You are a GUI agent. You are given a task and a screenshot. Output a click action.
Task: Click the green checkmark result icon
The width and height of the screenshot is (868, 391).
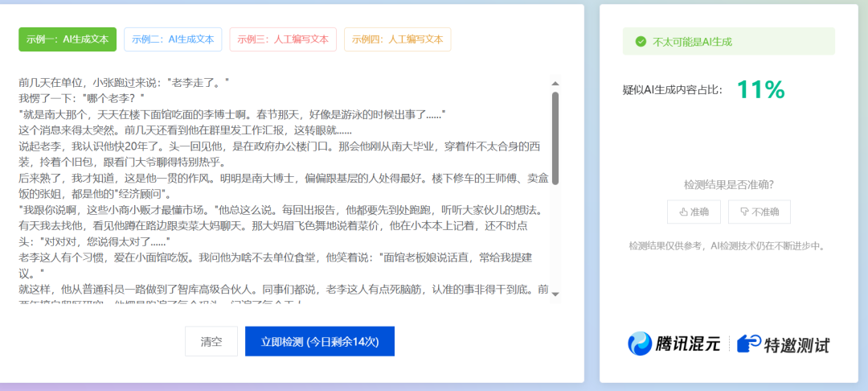click(641, 42)
